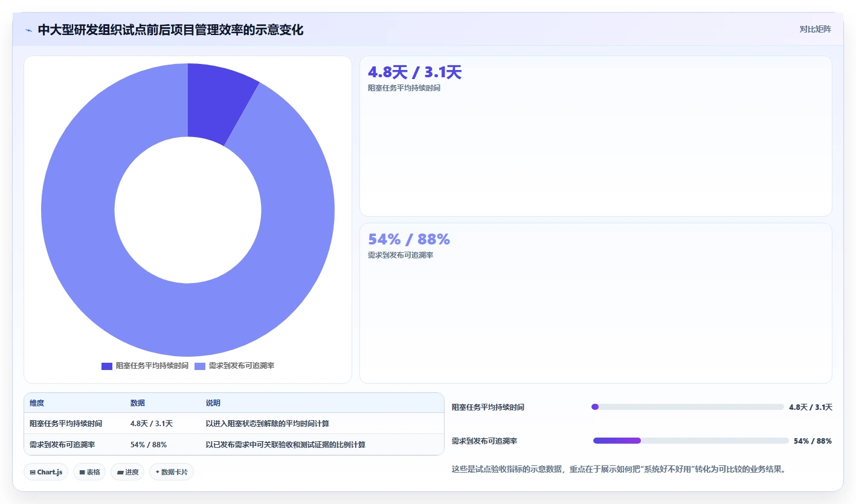Click progress row label 阻塞任务平均持续时间
856x504 pixels.
click(488, 407)
